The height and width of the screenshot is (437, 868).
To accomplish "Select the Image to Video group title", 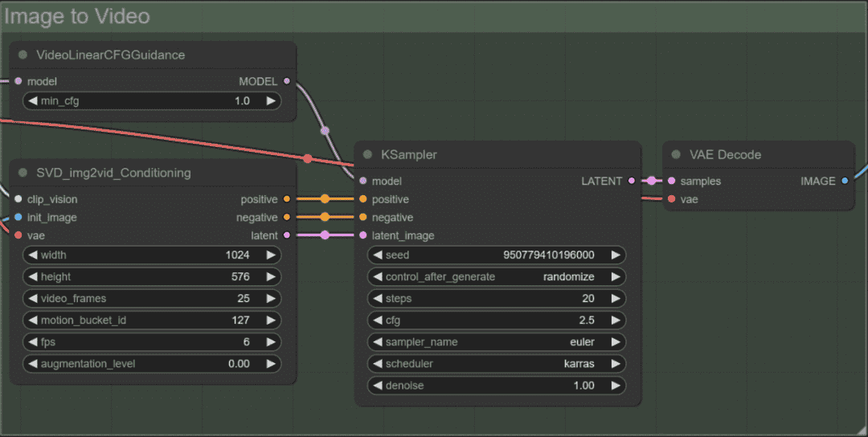I will (x=77, y=17).
